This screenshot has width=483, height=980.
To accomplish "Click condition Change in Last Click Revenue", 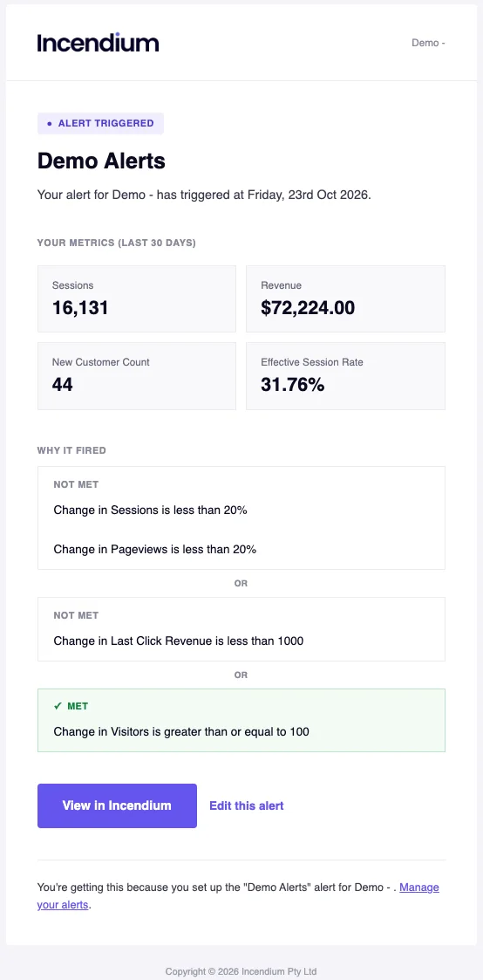I will pyautogui.click(x=179, y=641).
